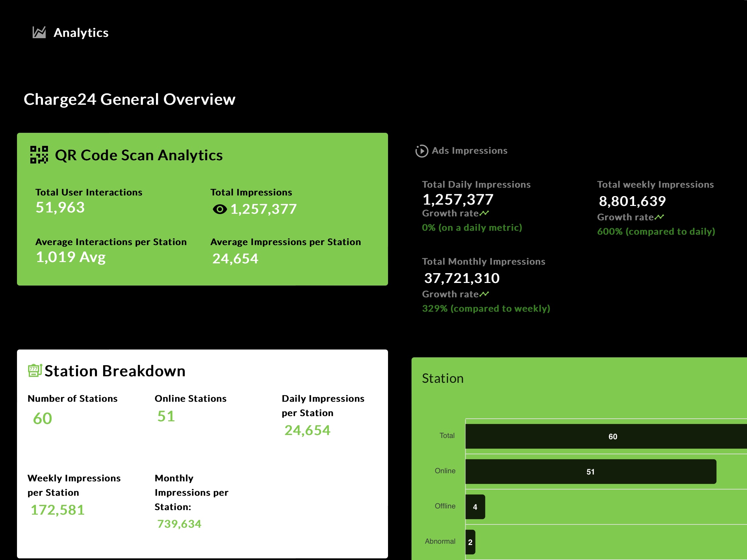The height and width of the screenshot is (560, 747).
Task: Click the weekly Growth rate trend icon
Action: point(659,217)
